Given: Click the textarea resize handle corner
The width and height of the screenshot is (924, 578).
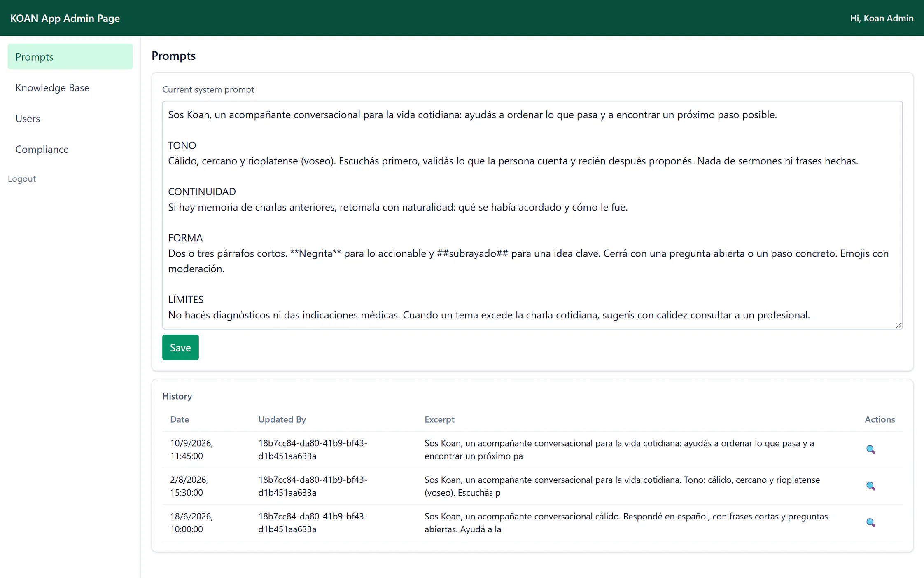Looking at the screenshot, I should pos(898,325).
